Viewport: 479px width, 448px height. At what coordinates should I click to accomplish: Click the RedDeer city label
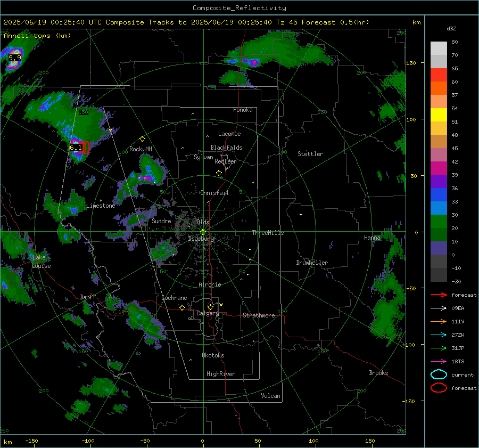(x=226, y=161)
